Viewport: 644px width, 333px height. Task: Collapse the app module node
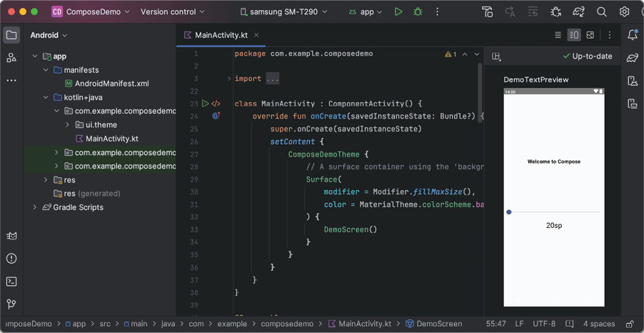pyautogui.click(x=35, y=56)
